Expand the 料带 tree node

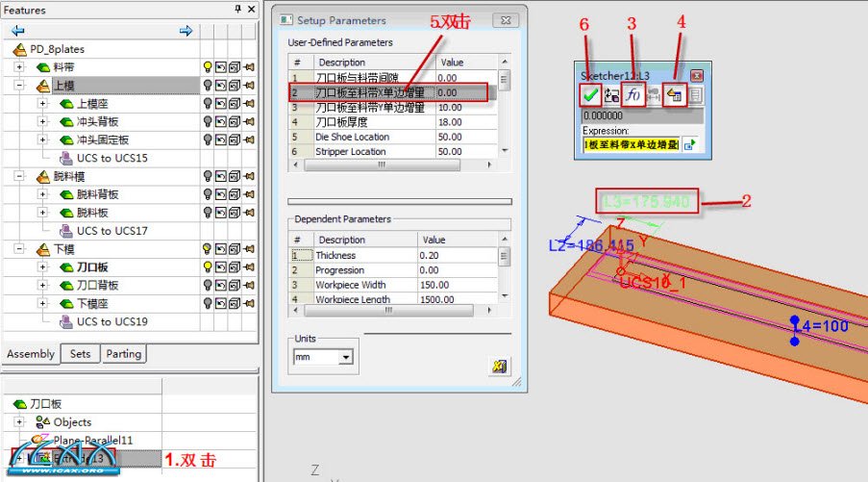19,67
